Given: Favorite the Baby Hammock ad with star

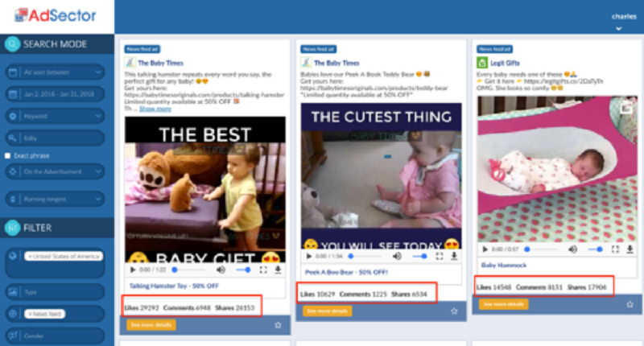Looking at the screenshot, I should click(630, 304).
